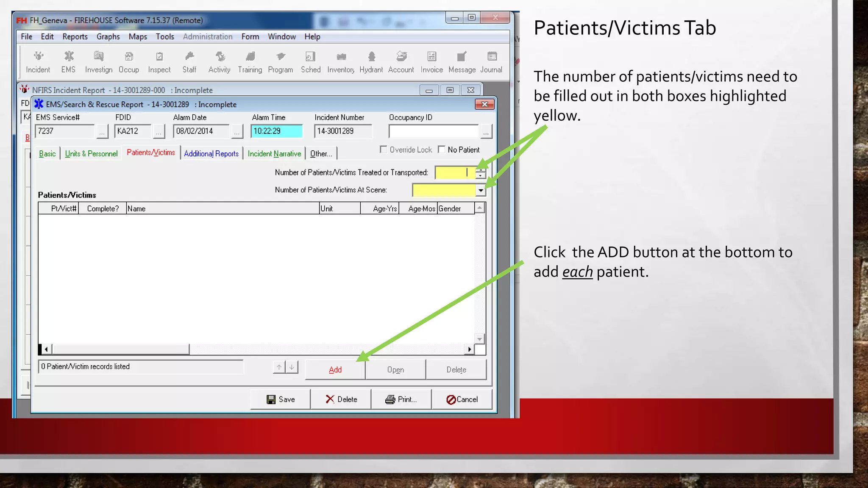
Task: Click Add to add a patient
Action: tap(335, 370)
